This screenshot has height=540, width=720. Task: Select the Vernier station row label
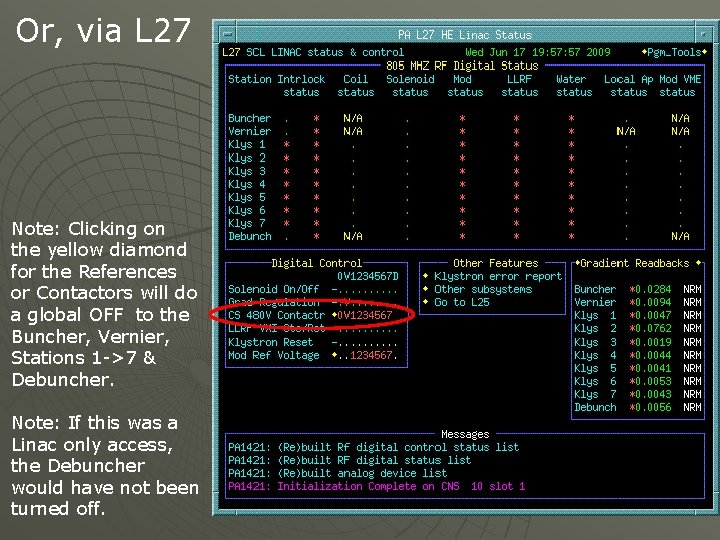249,131
